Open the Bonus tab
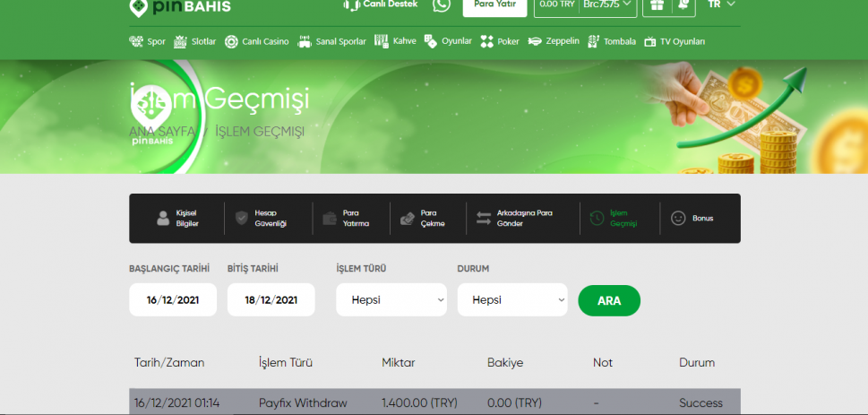Viewport: 868px width, 415px height. point(692,219)
